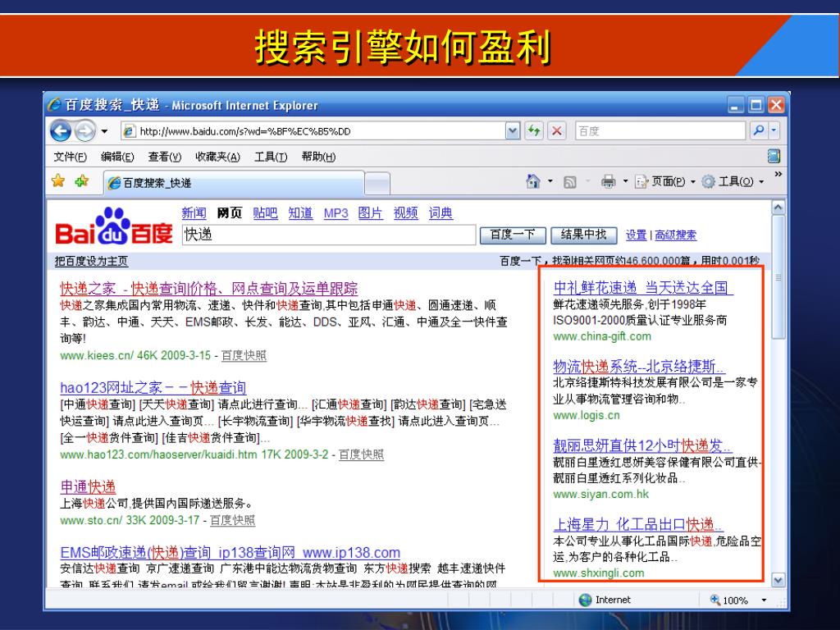Open the 工具(O) gear command menu
Viewport: 840px width, 630px height.
733,181
